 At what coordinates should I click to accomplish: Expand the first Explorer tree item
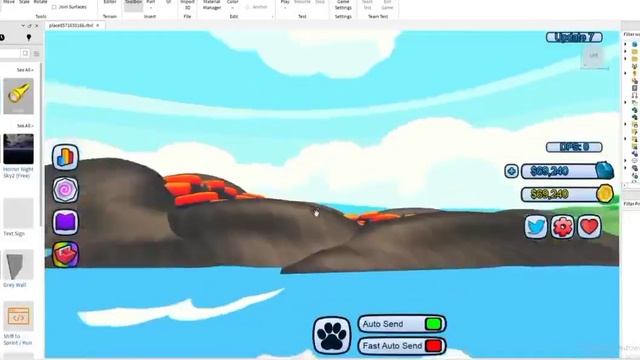point(625,44)
